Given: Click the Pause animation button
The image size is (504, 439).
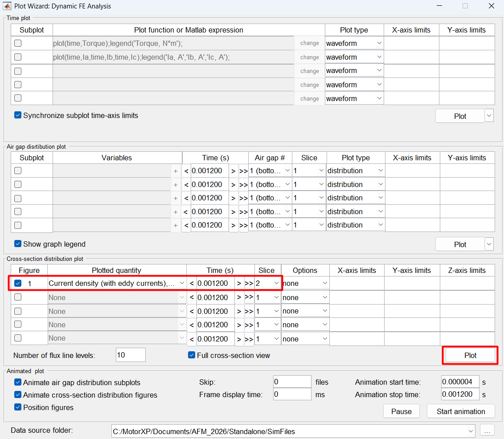Looking at the screenshot, I should pos(402,411).
